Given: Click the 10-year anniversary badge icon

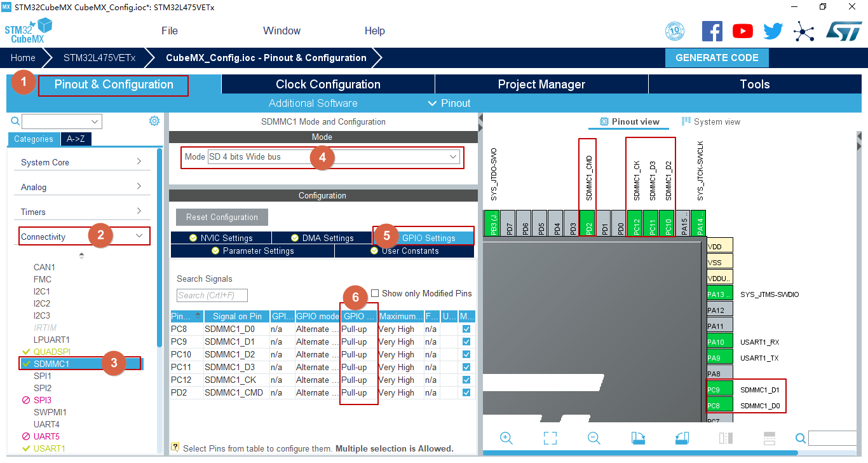Looking at the screenshot, I should click(675, 31).
